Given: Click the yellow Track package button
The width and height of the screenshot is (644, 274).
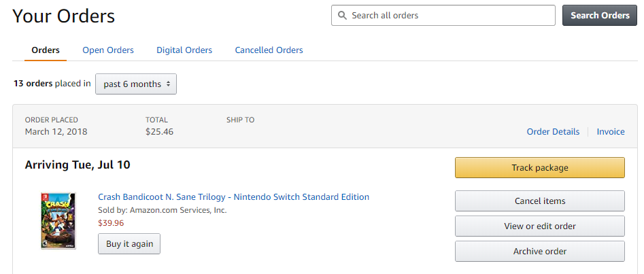Looking at the screenshot, I should point(540,168).
